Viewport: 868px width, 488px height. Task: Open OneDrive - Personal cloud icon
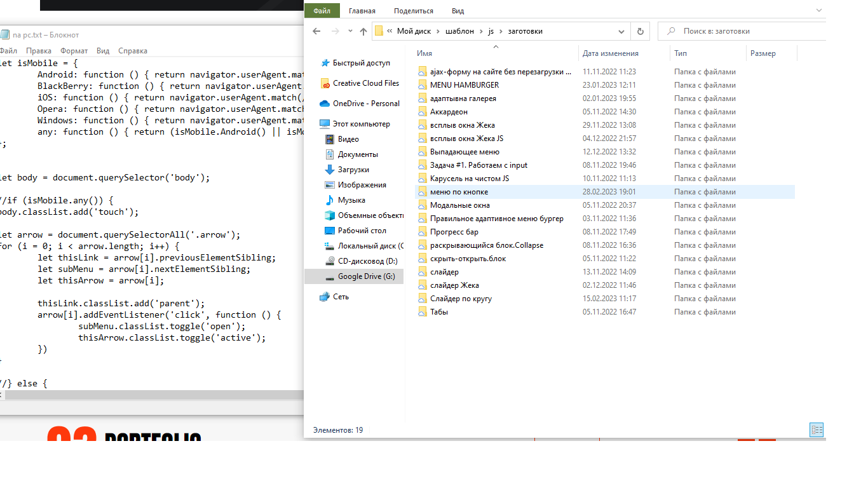(325, 104)
